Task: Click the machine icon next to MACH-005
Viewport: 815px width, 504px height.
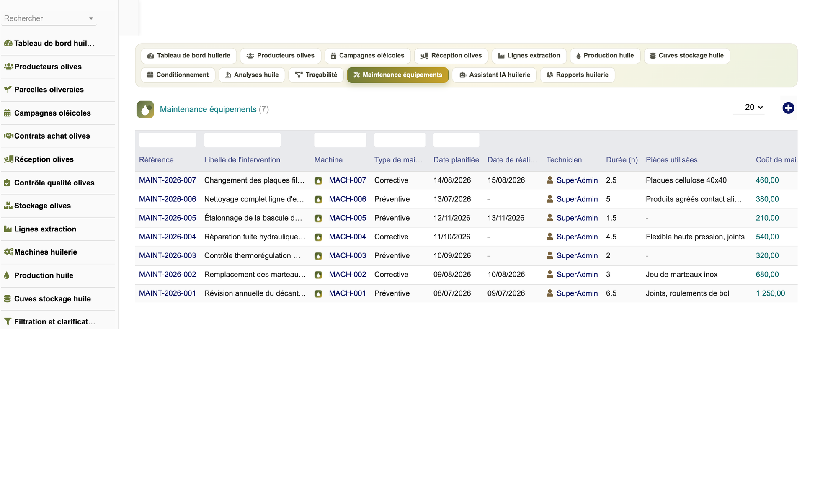Action: (x=318, y=219)
